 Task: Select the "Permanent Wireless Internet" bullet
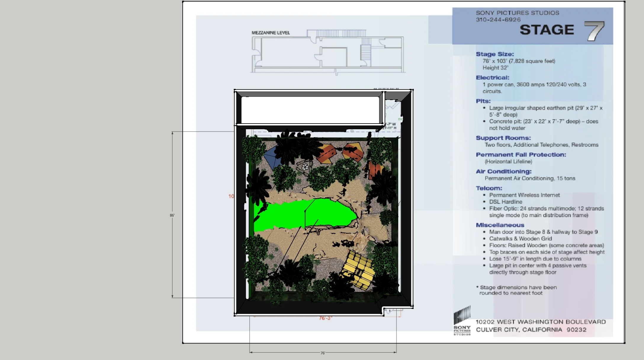coord(524,195)
